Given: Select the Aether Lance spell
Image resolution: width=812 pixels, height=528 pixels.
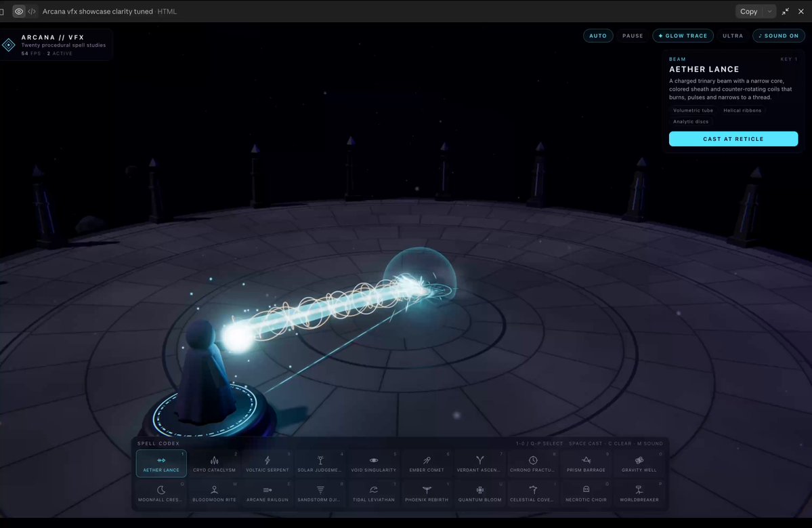Looking at the screenshot, I should pos(161,463).
